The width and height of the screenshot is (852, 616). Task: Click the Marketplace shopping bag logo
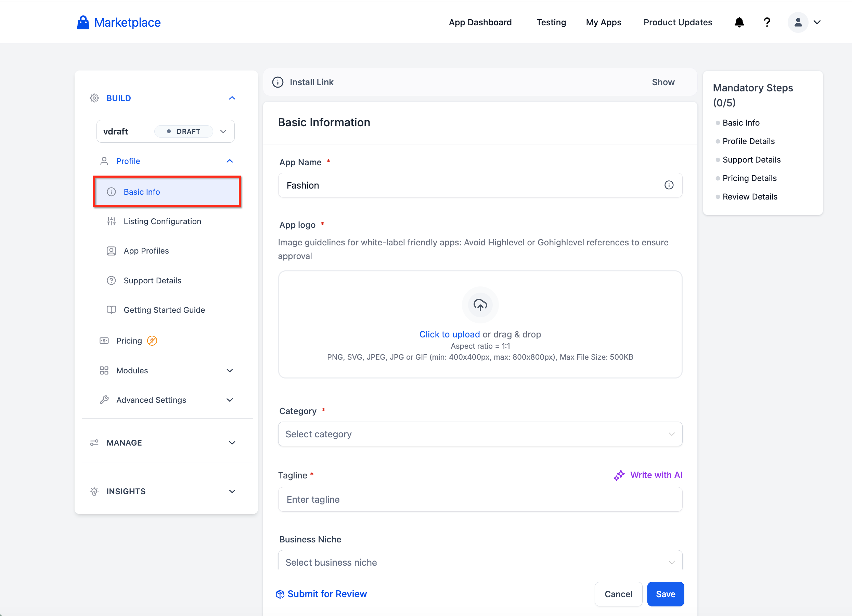click(83, 23)
